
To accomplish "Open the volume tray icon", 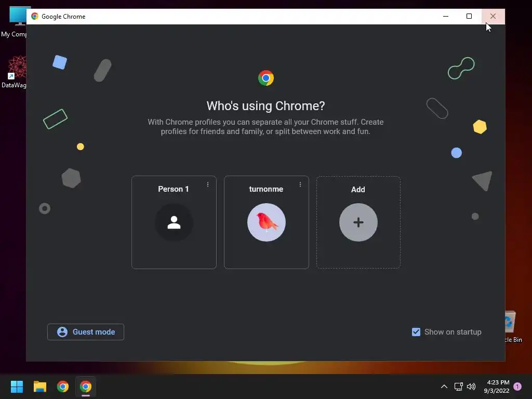I will (x=471, y=387).
